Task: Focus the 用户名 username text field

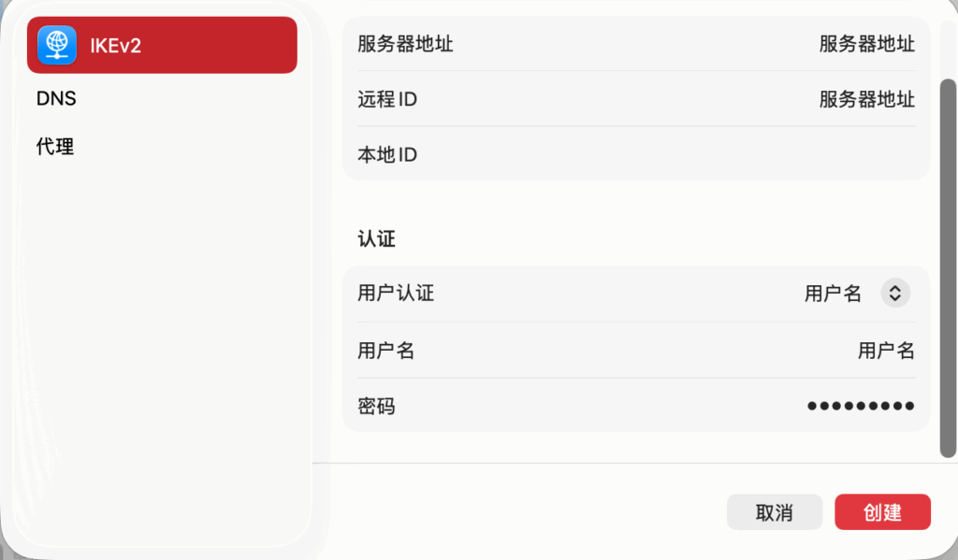Action: pos(885,351)
